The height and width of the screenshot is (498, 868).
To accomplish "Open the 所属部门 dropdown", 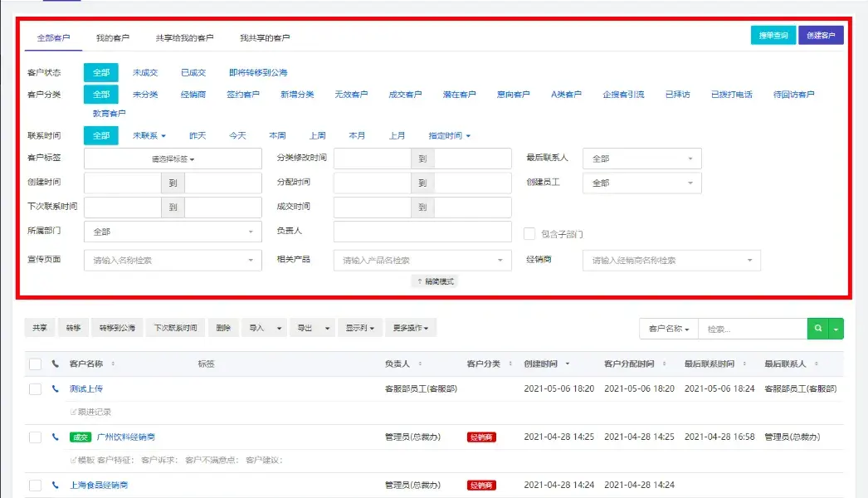I will [x=173, y=232].
